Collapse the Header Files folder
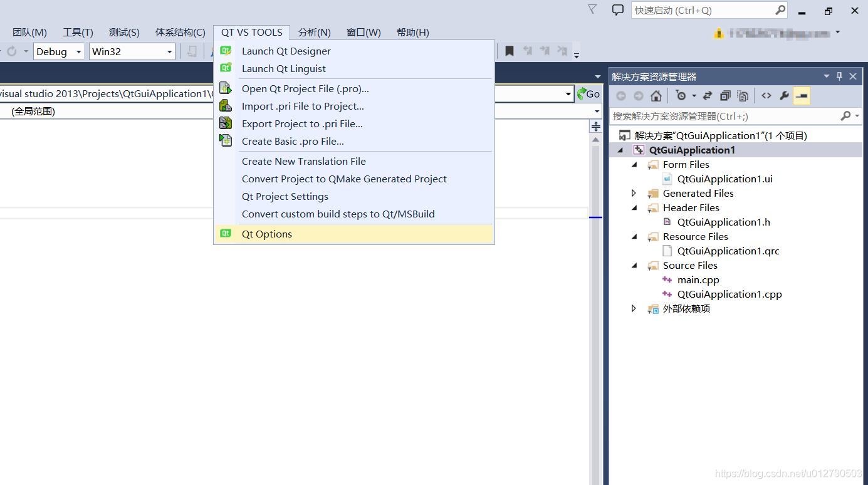Image resolution: width=868 pixels, height=485 pixels. click(x=634, y=208)
